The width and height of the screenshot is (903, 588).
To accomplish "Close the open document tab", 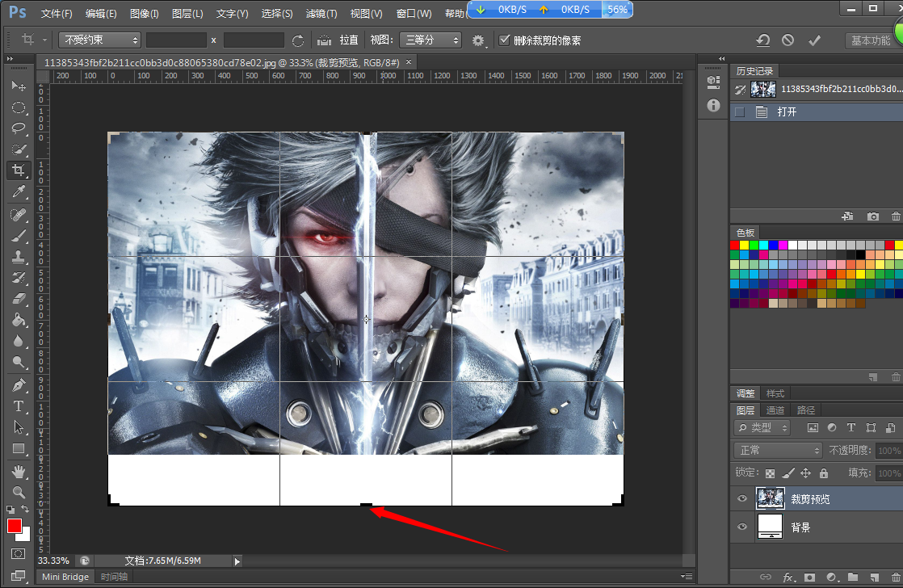I will (409, 61).
